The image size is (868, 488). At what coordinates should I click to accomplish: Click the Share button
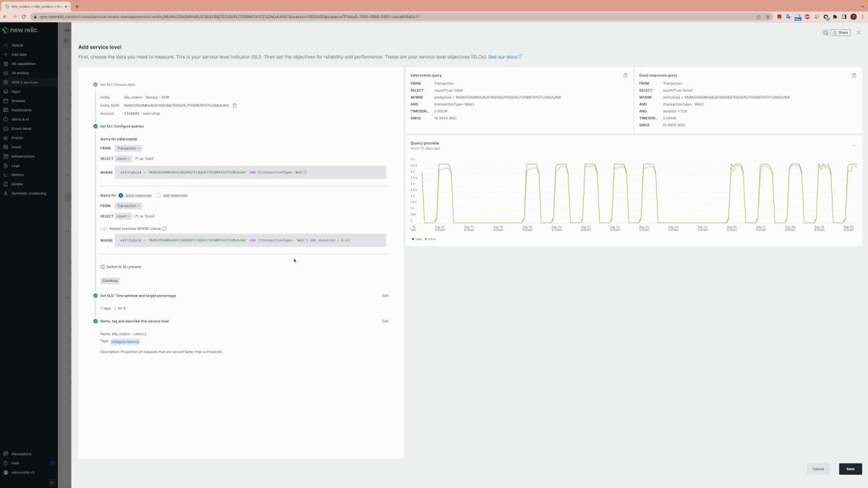[x=841, y=33]
